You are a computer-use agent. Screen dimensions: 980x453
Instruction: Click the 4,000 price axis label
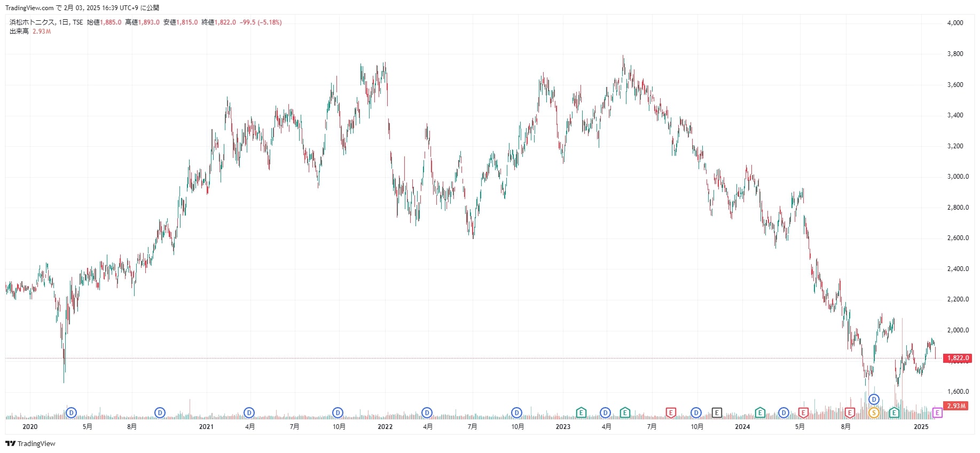(x=955, y=23)
